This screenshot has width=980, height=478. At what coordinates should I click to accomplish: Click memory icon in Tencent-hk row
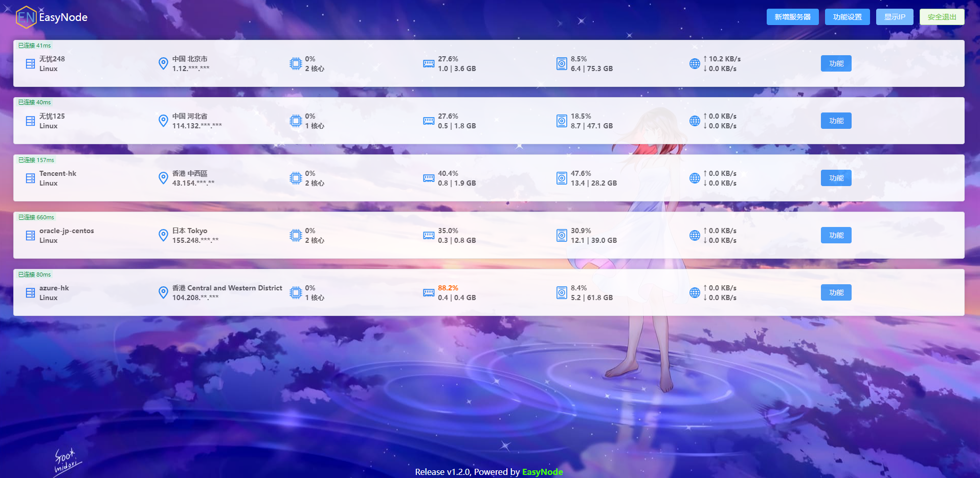[x=429, y=178]
